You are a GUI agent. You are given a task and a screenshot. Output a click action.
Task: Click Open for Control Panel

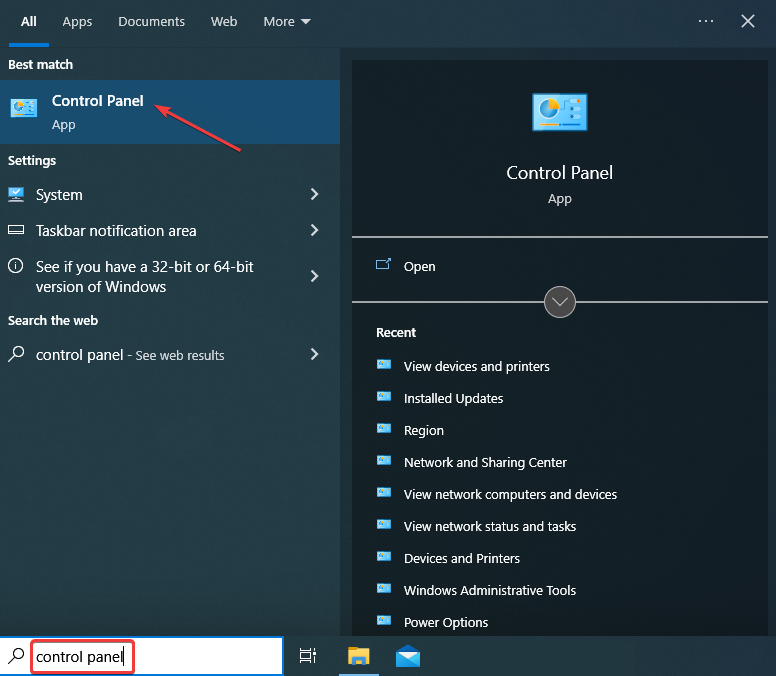point(560,266)
